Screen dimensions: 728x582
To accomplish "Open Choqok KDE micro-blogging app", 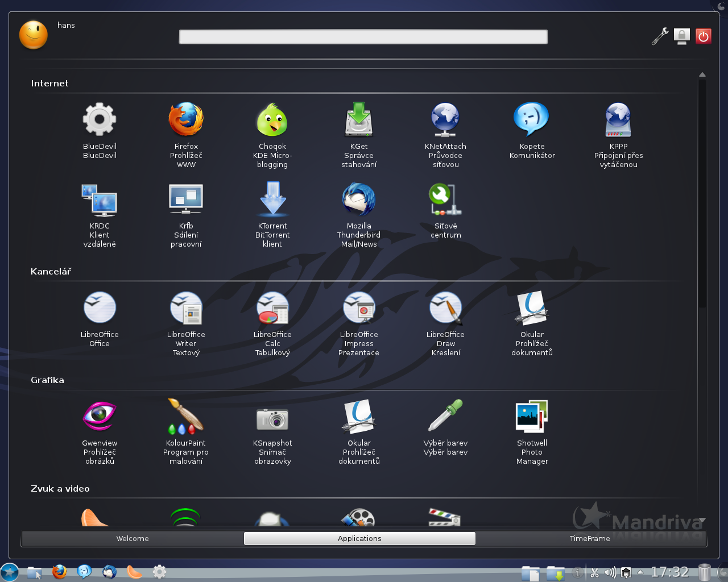I will point(272,120).
